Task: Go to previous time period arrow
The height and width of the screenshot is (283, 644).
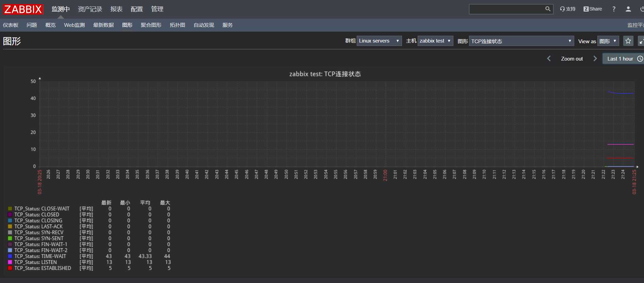Action: pos(549,59)
